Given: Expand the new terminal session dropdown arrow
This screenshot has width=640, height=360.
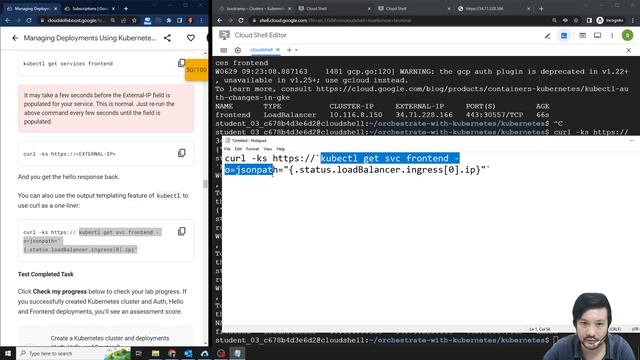Looking at the screenshot, I should click(x=296, y=50).
